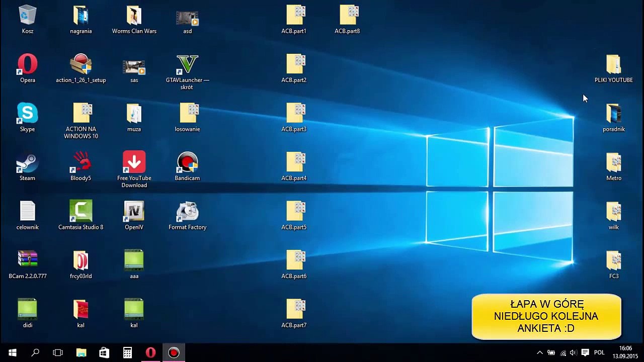Select the ACB.part4 folder
644x362 pixels.
pyautogui.click(x=295, y=162)
